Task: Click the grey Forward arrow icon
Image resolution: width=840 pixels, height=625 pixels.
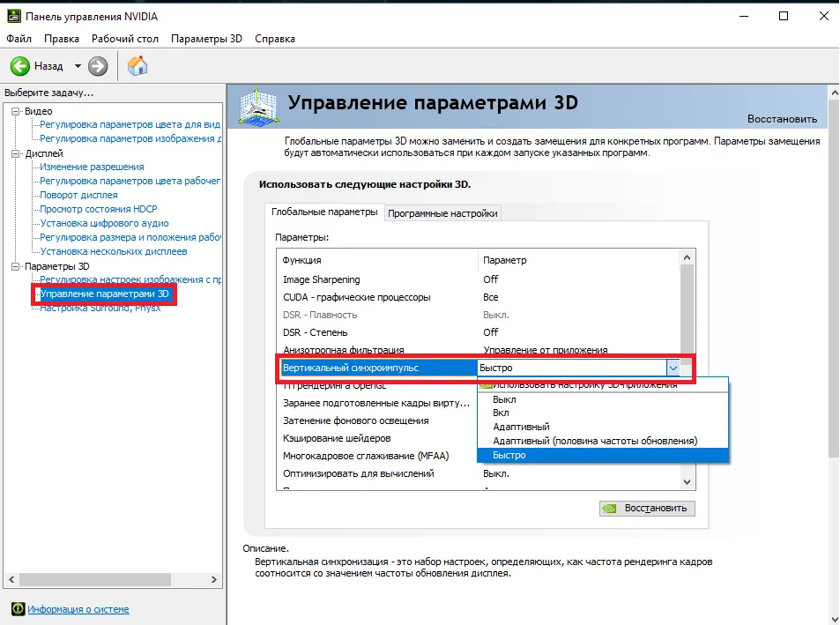Action: [98, 66]
